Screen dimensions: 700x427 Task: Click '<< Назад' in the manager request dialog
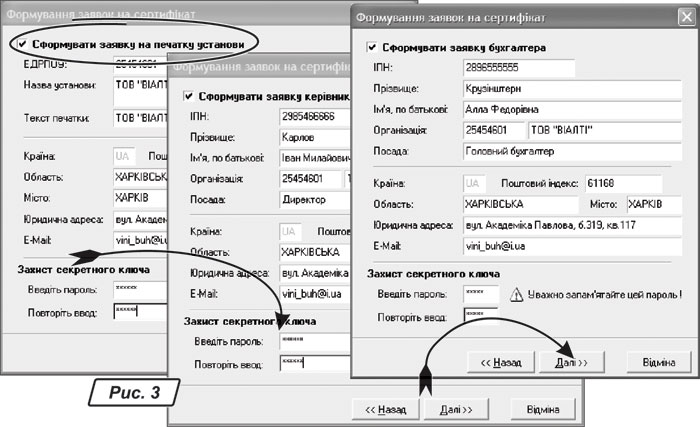click(x=385, y=409)
